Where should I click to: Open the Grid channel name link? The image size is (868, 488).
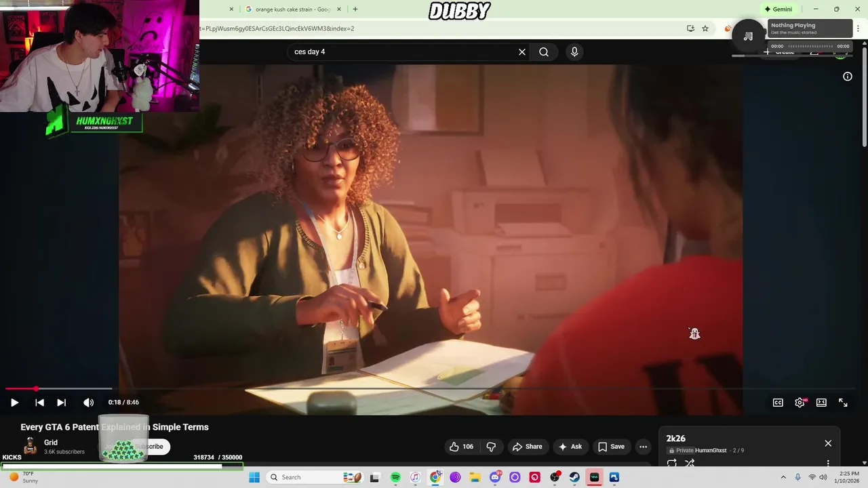click(51, 443)
